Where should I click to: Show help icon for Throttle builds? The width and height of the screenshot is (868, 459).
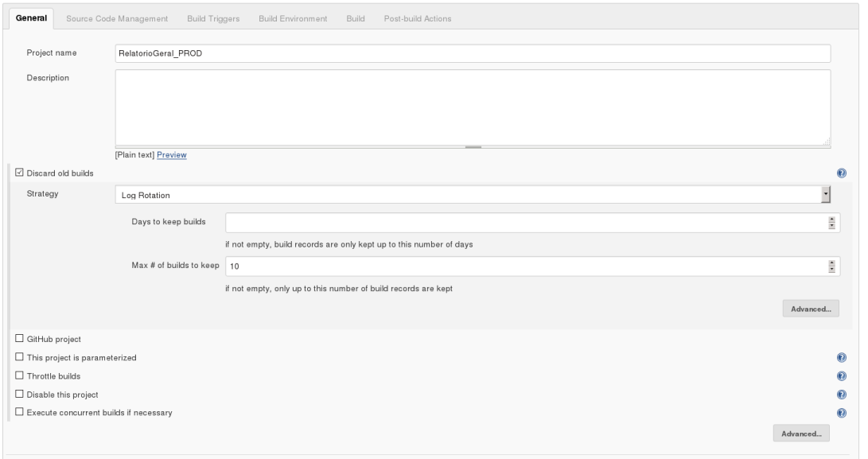pos(841,376)
